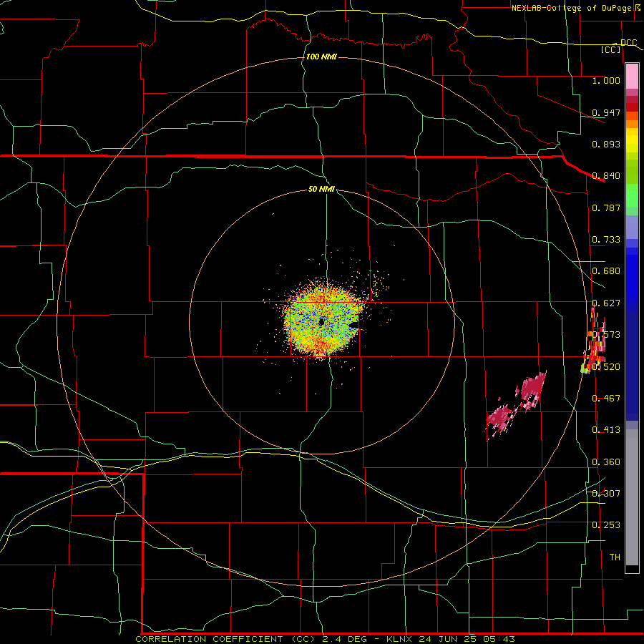Click the DCC label above the scale
The image size is (644, 644).
[x=628, y=42]
